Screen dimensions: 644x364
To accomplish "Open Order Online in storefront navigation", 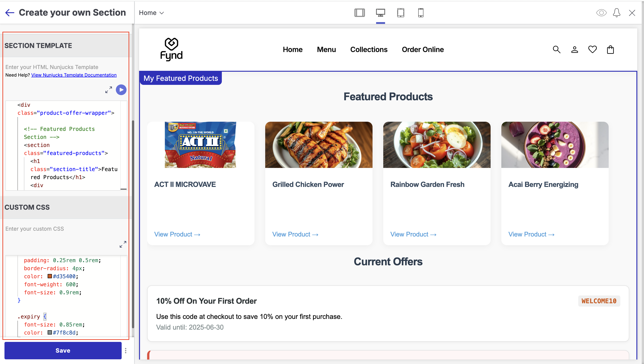I will coord(422,50).
